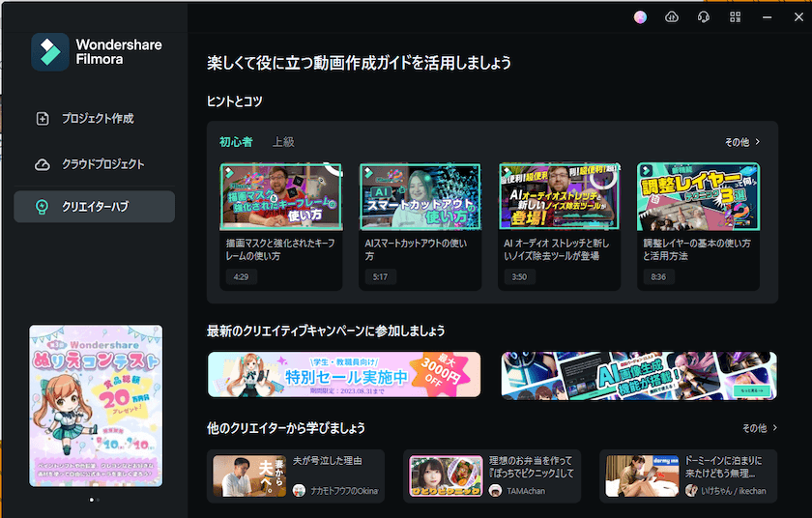
Task: Open the 描画マスクとキーフレーム tutorial thumbnail
Action: tap(281, 195)
